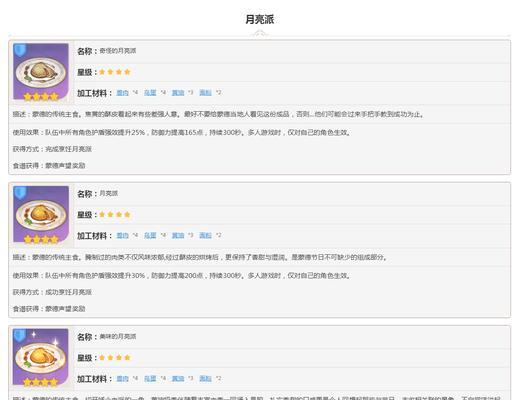521x400 pixels.
Task: Click the star rating row of 美味的月亮派
Action: 115,358
